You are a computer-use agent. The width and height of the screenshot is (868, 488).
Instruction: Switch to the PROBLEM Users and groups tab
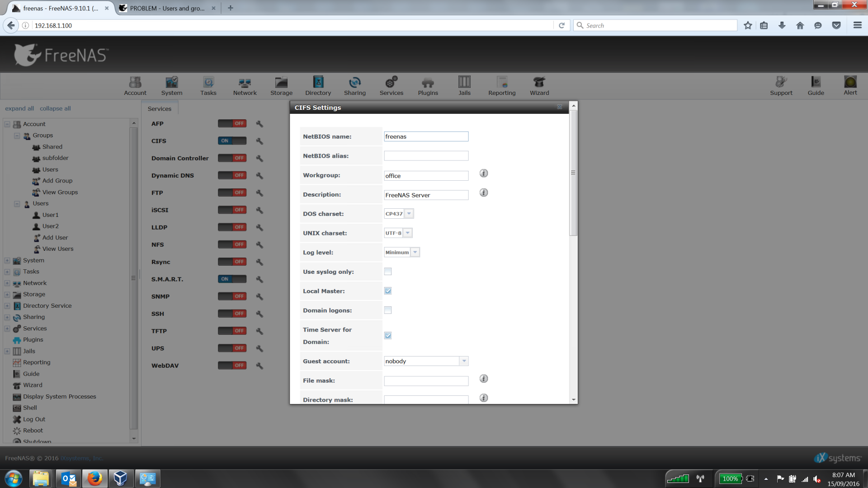(x=167, y=8)
